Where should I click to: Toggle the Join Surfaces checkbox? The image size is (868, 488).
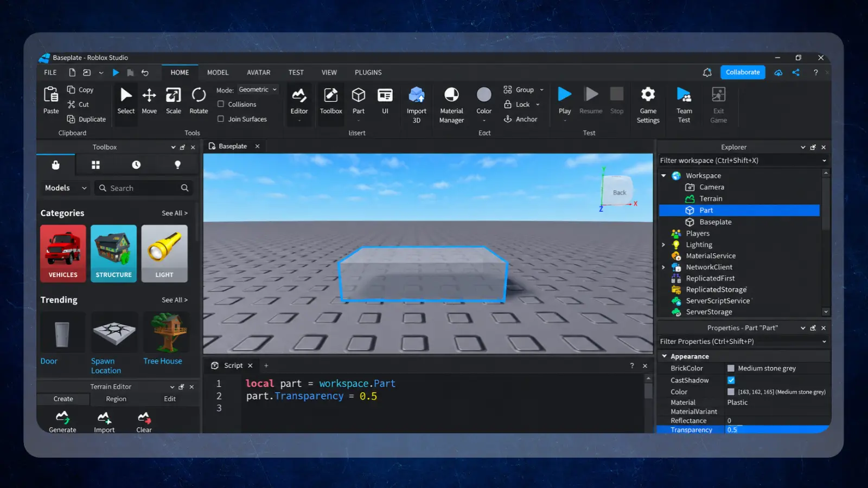[221, 119]
